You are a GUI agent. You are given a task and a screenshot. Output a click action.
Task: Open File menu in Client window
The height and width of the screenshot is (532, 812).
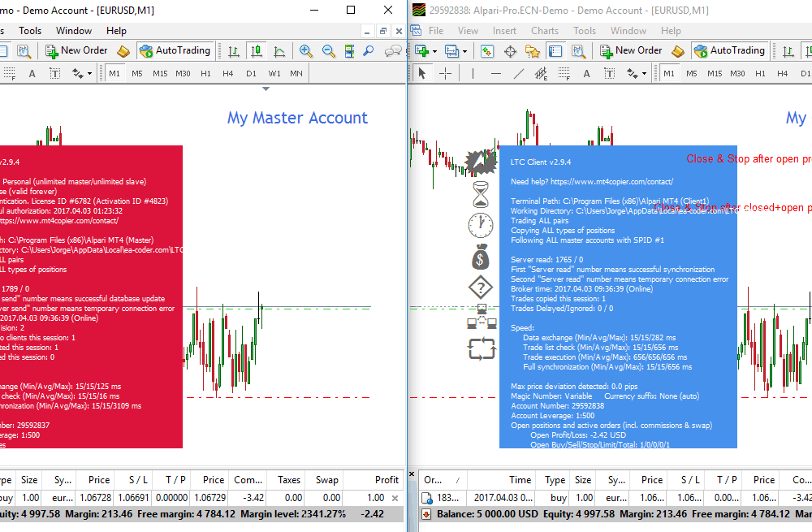coord(436,31)
